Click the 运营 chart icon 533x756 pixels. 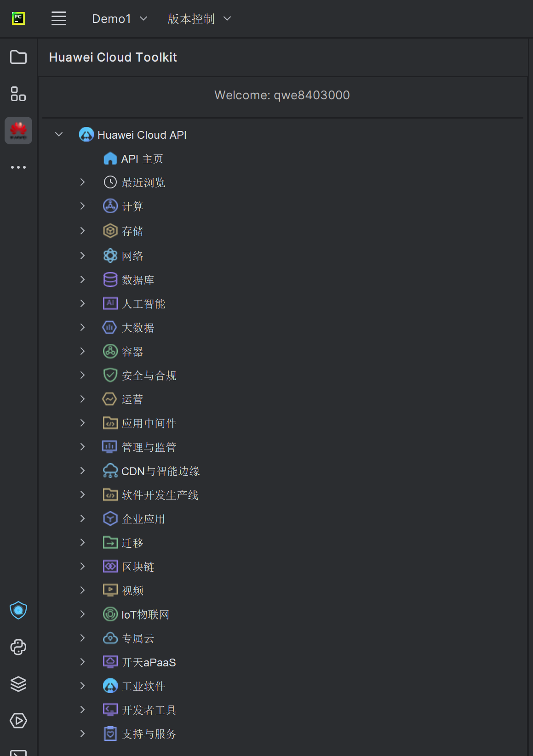109,399
